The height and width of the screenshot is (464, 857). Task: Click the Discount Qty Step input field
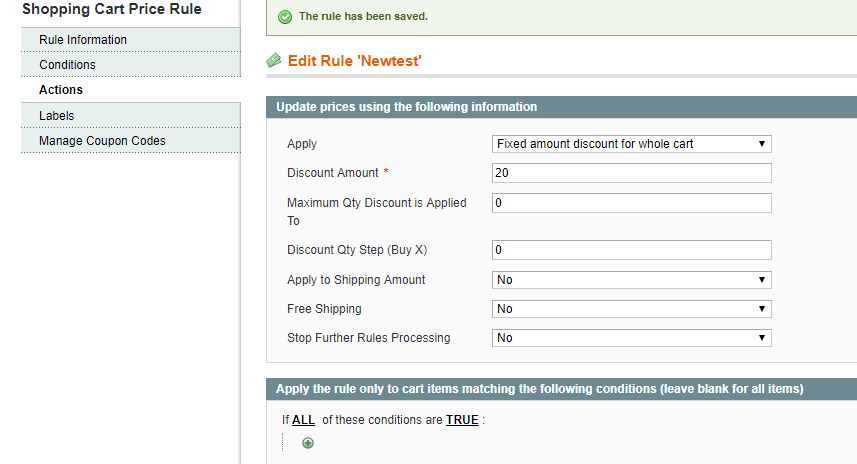(631, 250)
